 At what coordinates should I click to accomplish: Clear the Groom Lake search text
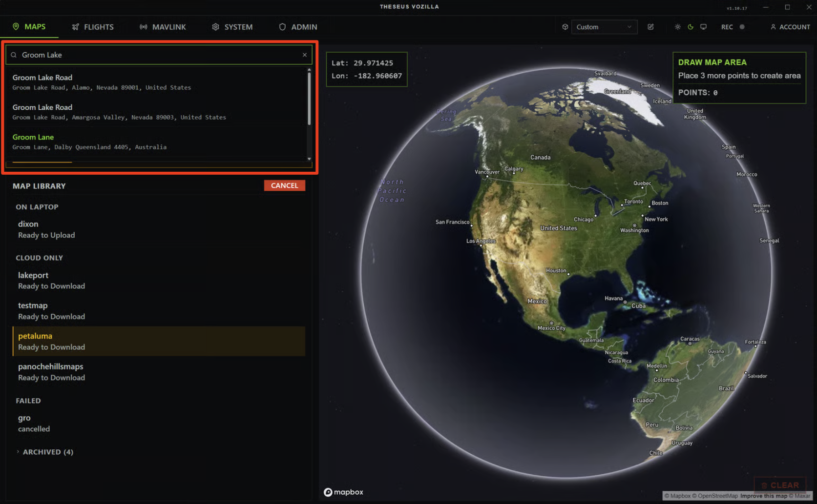(x=305, y=55)
